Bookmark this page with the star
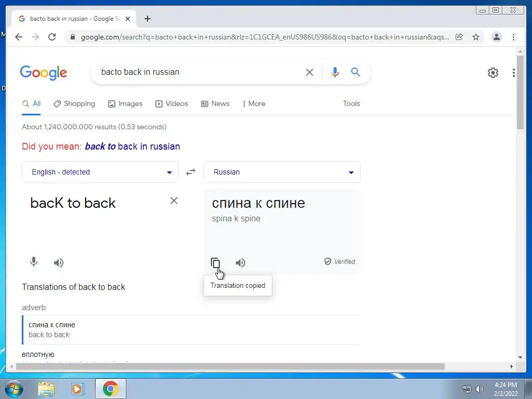Screen dimensions: 532x399 pos(476,37)
